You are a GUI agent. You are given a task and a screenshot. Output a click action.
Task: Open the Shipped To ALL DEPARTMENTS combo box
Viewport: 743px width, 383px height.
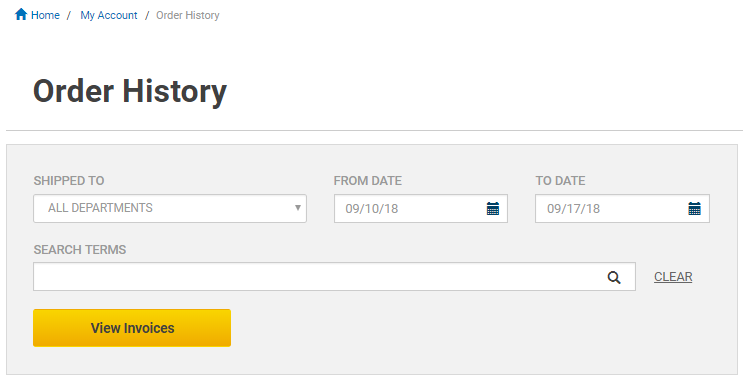[170, 208]
